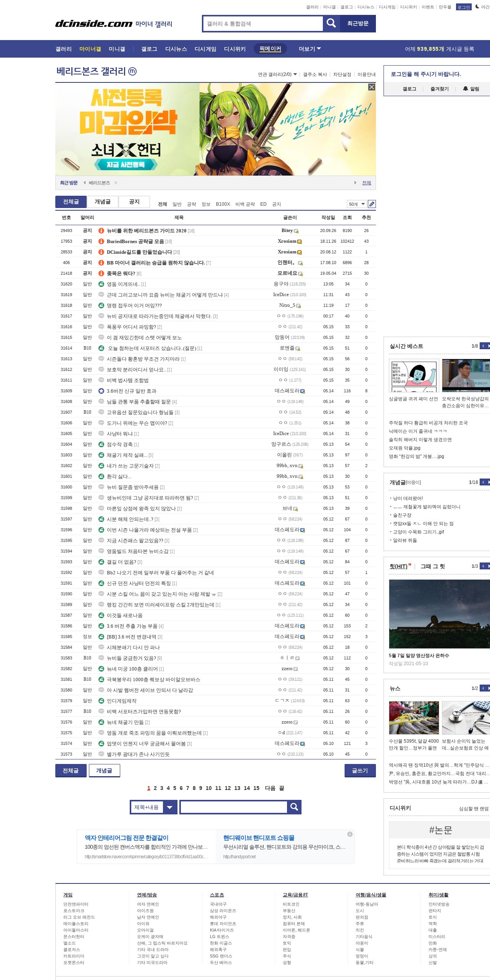Click 전체 link in recent visits bar
This screenshot has width=490, height=980.
click(x=366, y=183)
